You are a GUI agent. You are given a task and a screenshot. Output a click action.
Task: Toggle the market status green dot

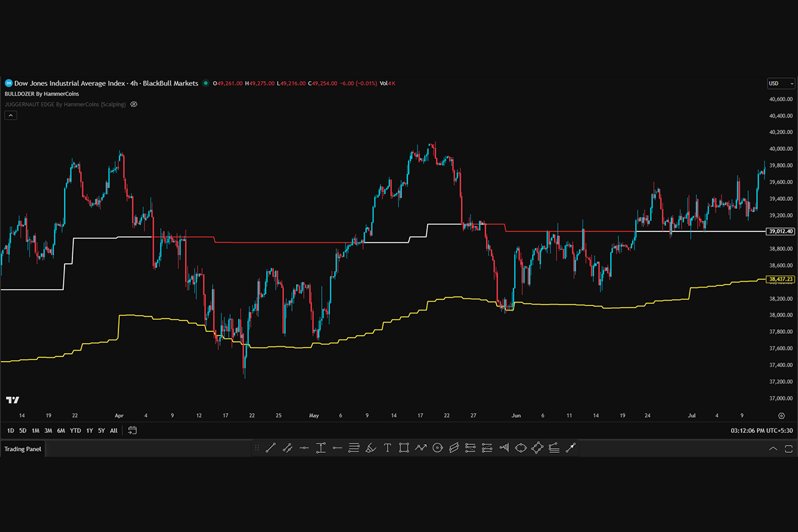(206, 83)
